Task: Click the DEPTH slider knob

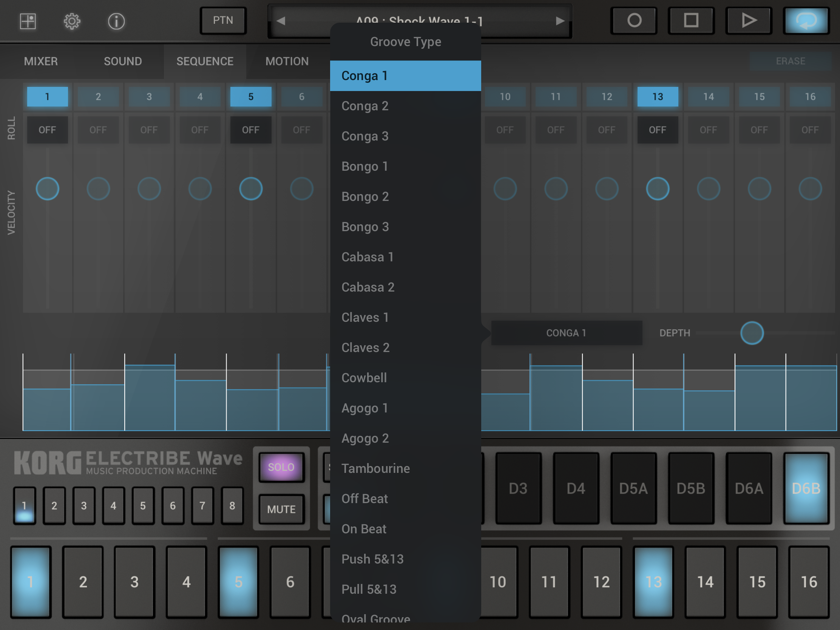Action: [752, 333]
